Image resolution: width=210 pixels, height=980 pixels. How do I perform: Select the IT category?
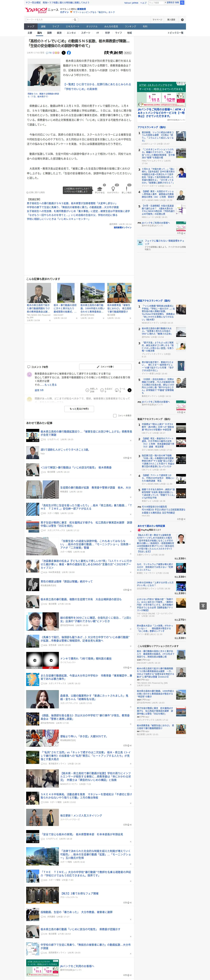98,33
